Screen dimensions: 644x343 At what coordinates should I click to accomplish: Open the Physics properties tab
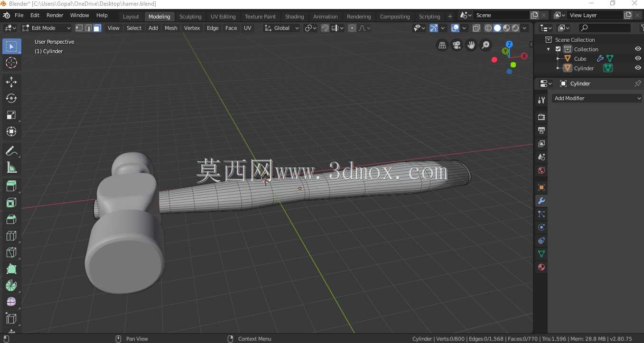(541, 227)
